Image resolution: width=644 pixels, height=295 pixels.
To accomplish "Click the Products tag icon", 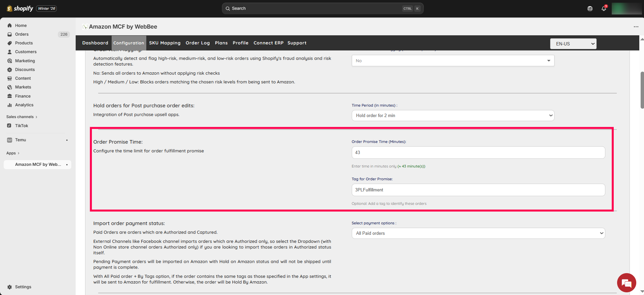I will tap(10, 43).
